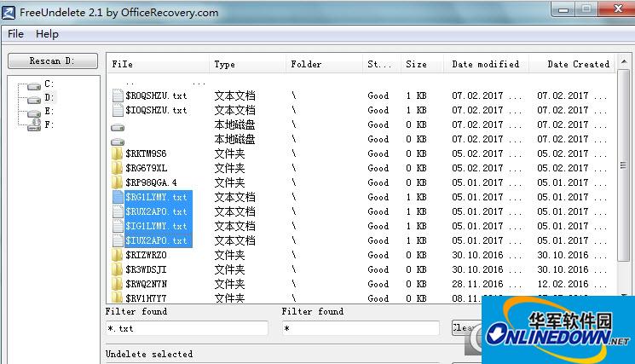Sort by the Type column header
This screenshot has width=635, height=364.
point(247,64)
